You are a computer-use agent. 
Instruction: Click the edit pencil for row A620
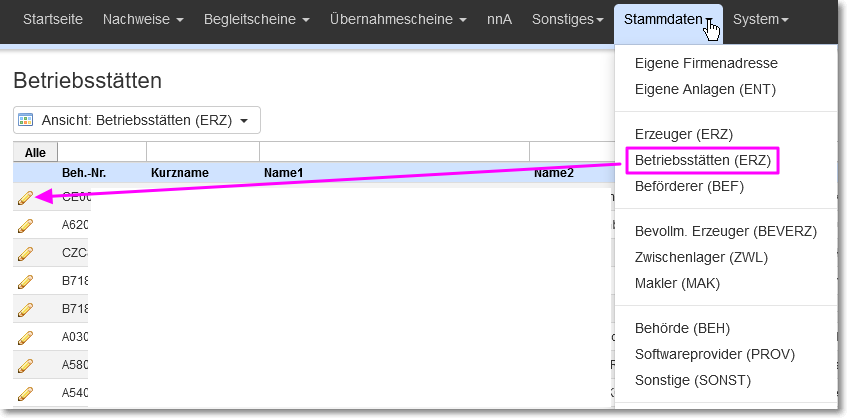(x=25, y=226)
